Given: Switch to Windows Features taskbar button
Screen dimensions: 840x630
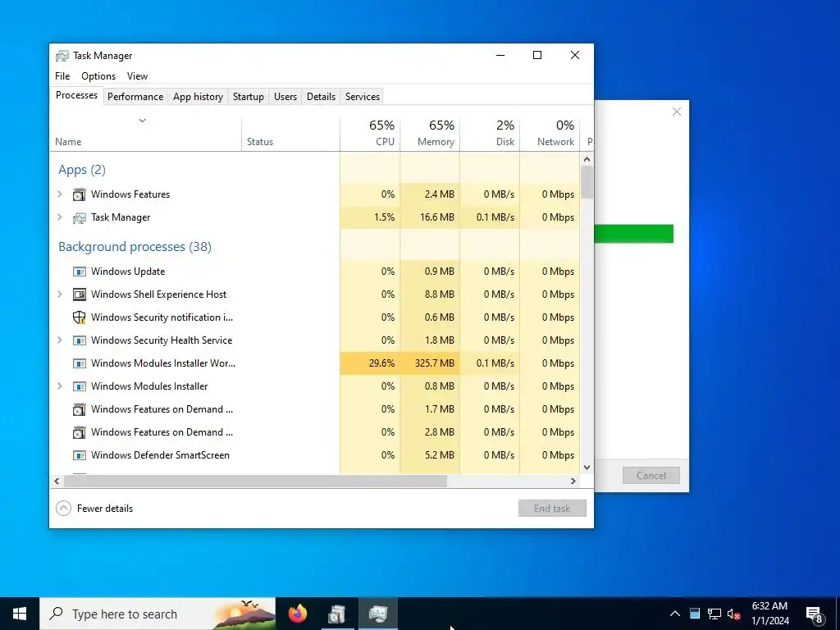Looking at the screenshot, I should click(x=337, y=614).
